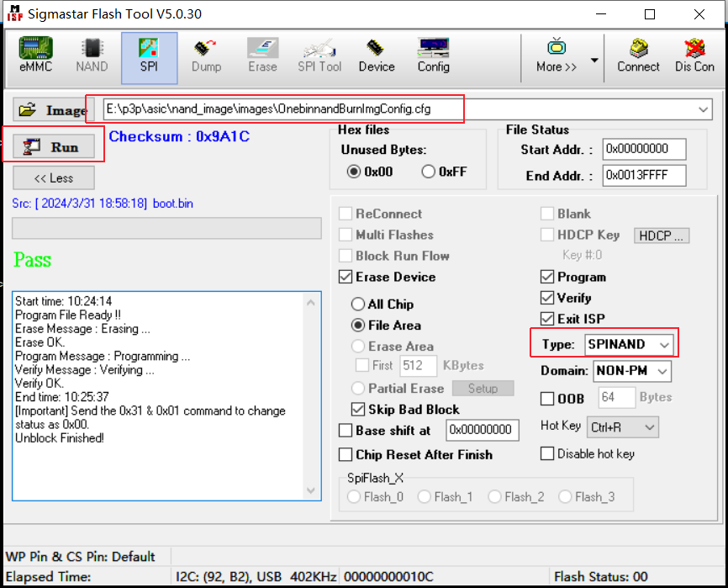Enable the Base shift at checkbox
The image size is (728, 588).
[x=346, y=430]
